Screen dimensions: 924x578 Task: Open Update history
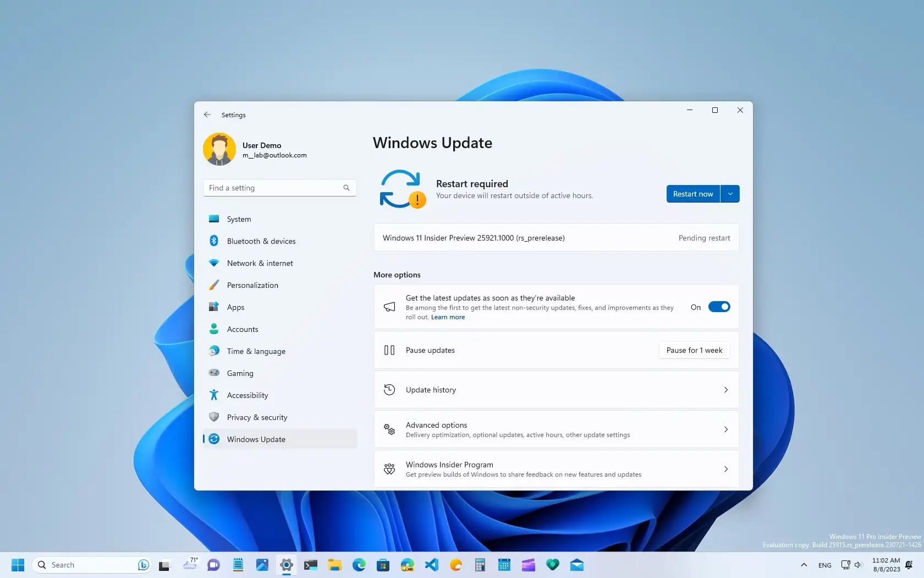coord(555,389)
